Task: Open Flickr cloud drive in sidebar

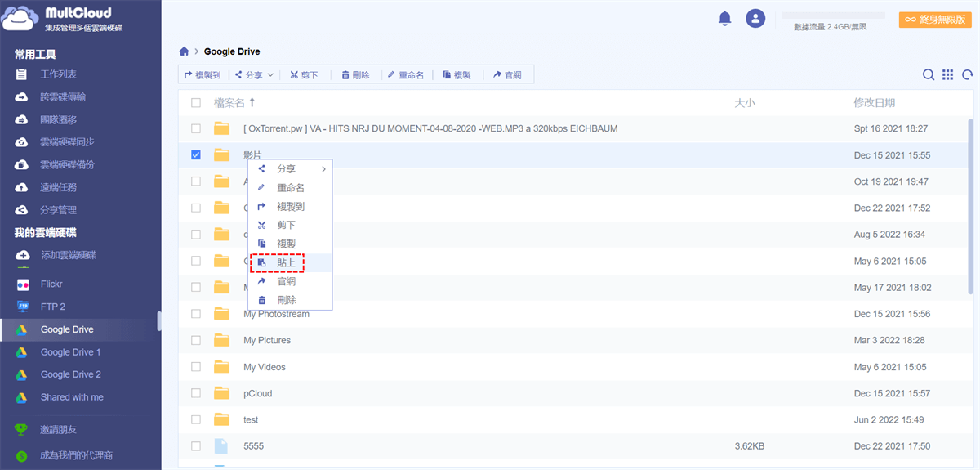Action: (x=51, y=284)
